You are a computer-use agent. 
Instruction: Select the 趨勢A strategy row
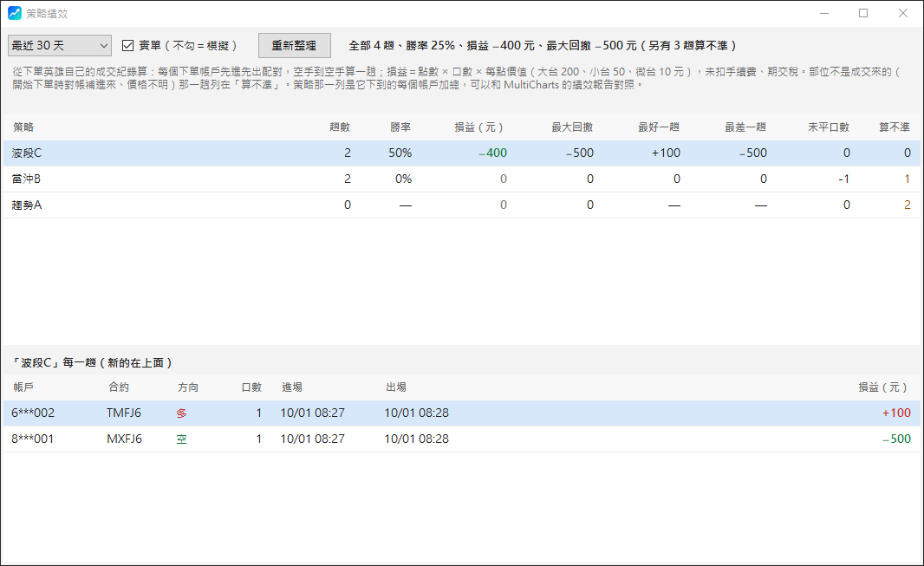tap(461, 205)
